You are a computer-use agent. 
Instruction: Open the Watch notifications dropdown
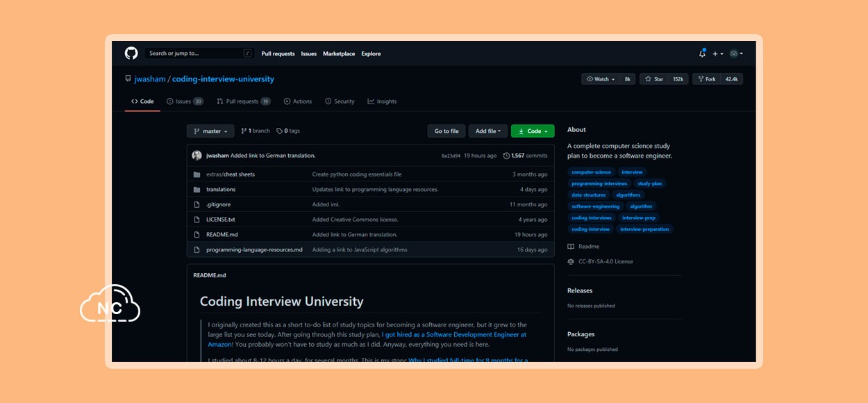(600, 79)
